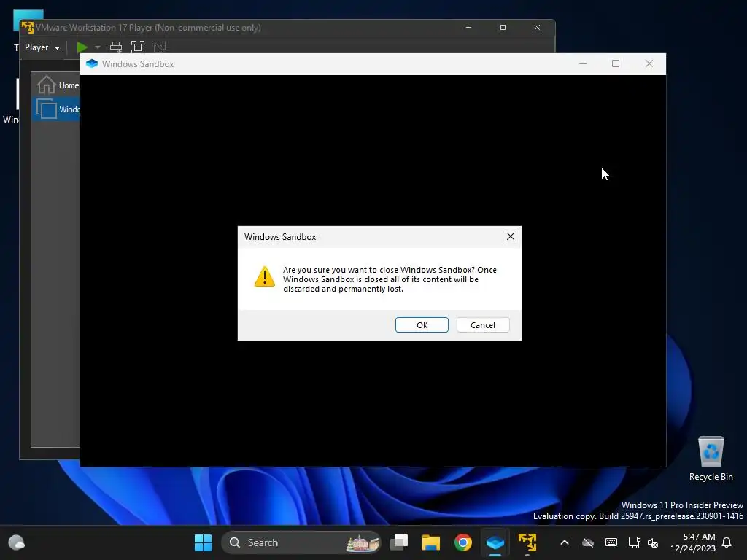Power on the VM with green play icon
Image resolution: width=747 pixels, height=560 pixels.
(82, 47)
